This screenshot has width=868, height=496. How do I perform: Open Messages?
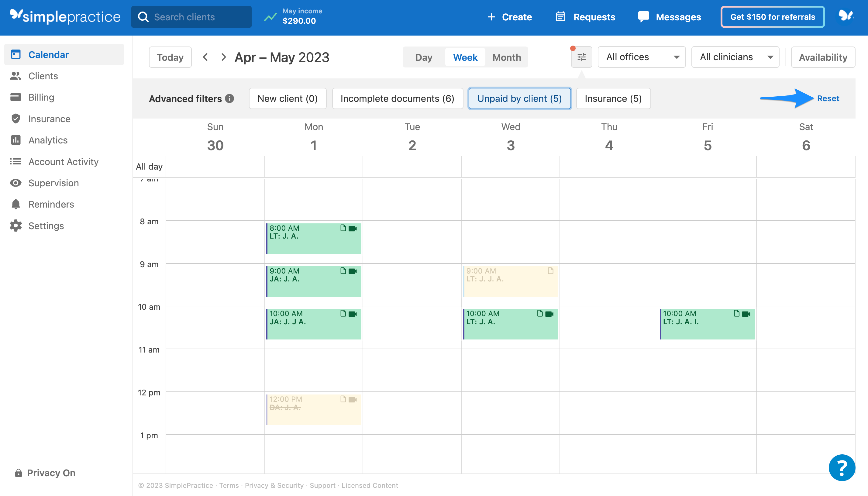pyautogui.click(x=670, y=17)
